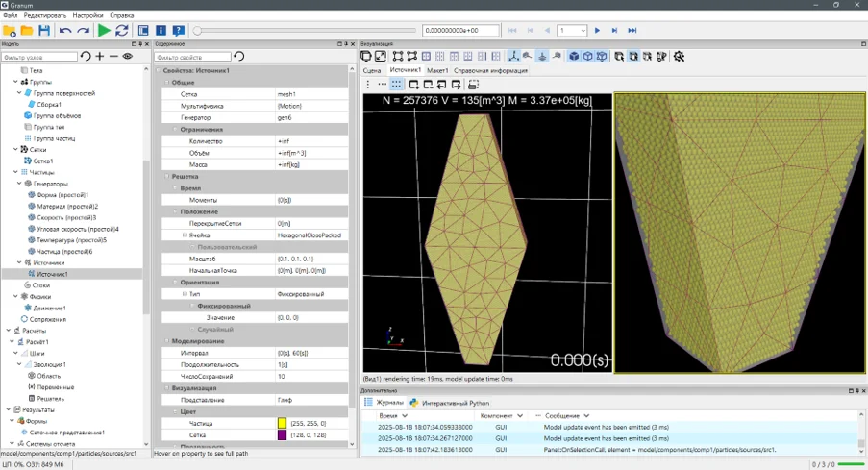Refresh the model with the blue circular arrows
The image size is (868, 470).
pyautogui.click(x=122, y=31)
